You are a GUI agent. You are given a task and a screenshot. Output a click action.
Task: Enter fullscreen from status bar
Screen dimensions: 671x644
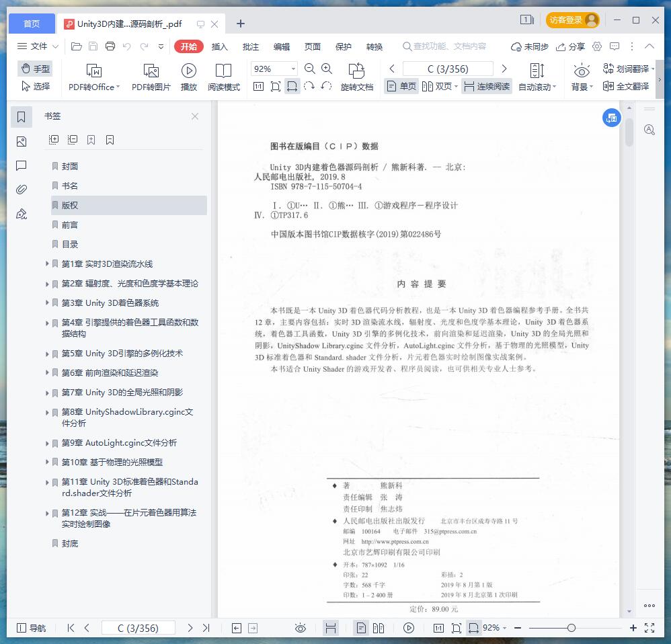[649, 628]
